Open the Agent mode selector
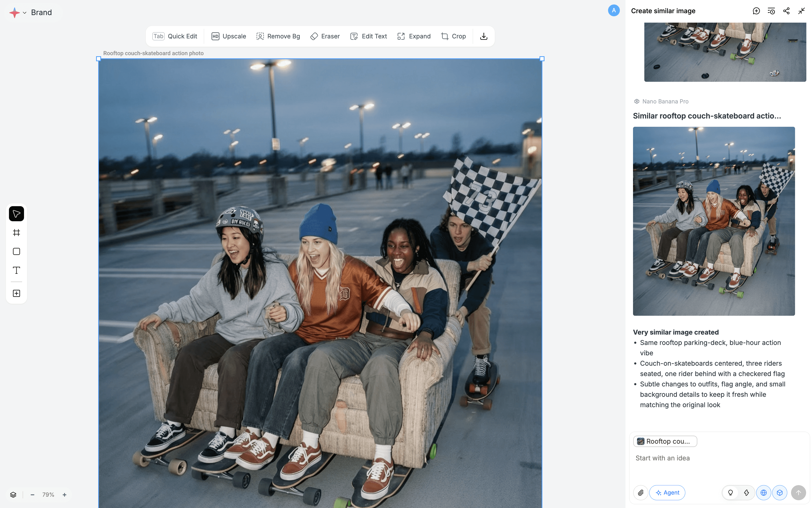Image resolution: width=812 pixels, height=508 pixels. (x=667, y=492)
